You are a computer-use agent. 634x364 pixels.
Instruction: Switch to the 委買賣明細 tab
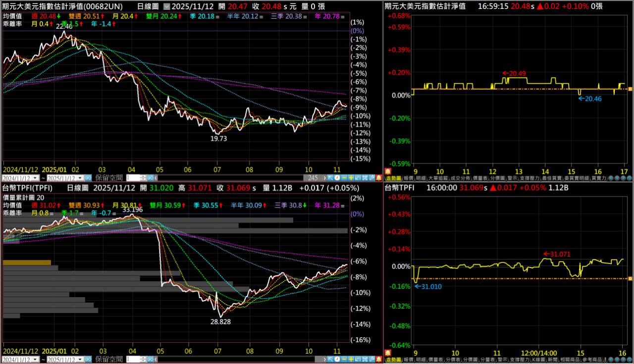[577, 178]
